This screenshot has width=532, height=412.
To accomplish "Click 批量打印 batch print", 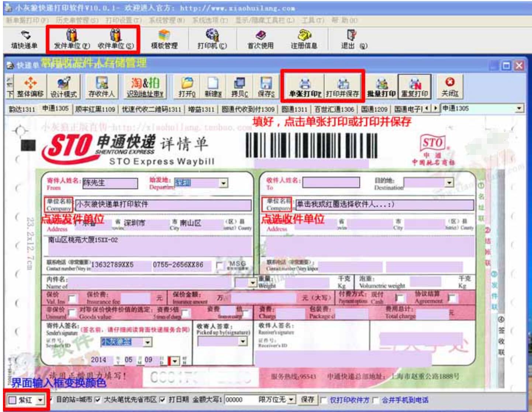I will click(x=381, y=87).
